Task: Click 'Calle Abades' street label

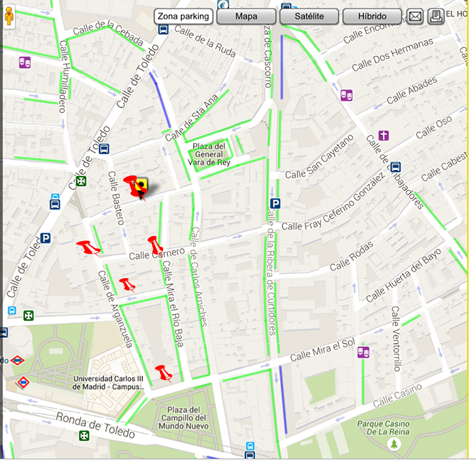Action: (411, 90)
